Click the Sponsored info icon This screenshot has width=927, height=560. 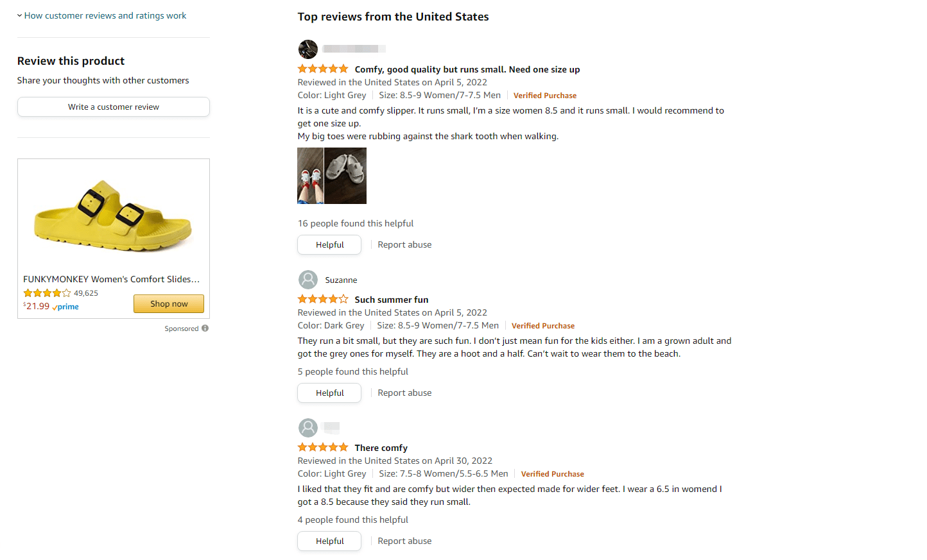tap(205, 328)
